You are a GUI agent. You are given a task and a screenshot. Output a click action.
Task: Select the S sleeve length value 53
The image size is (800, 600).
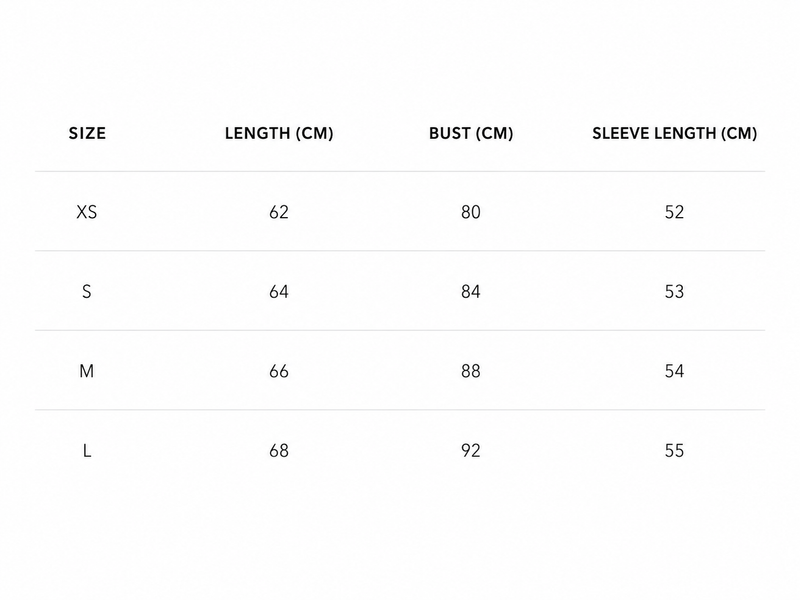click(x=674, y=291)
